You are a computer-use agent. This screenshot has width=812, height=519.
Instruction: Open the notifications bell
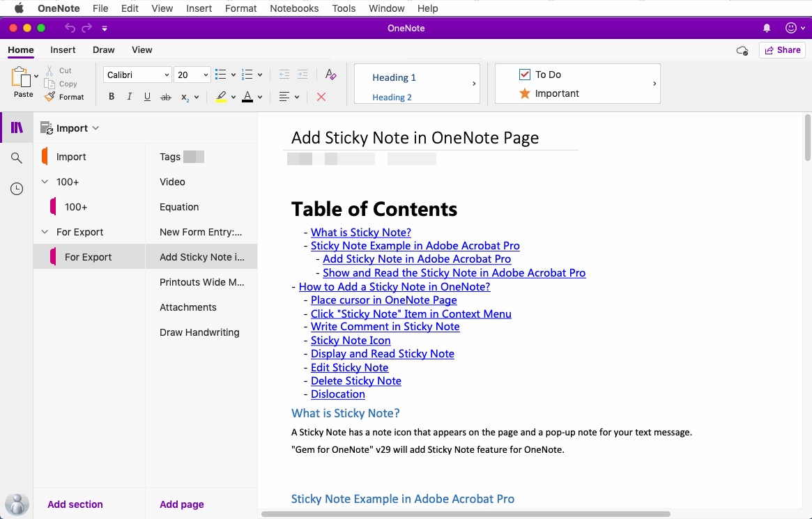(x=767, y=28)
